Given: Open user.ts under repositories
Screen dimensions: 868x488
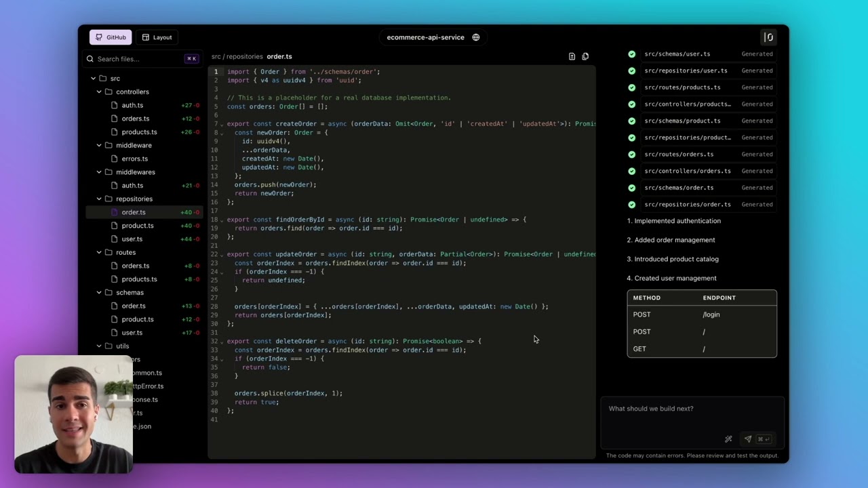Looking at the screenshot, I should coord(144,239).
